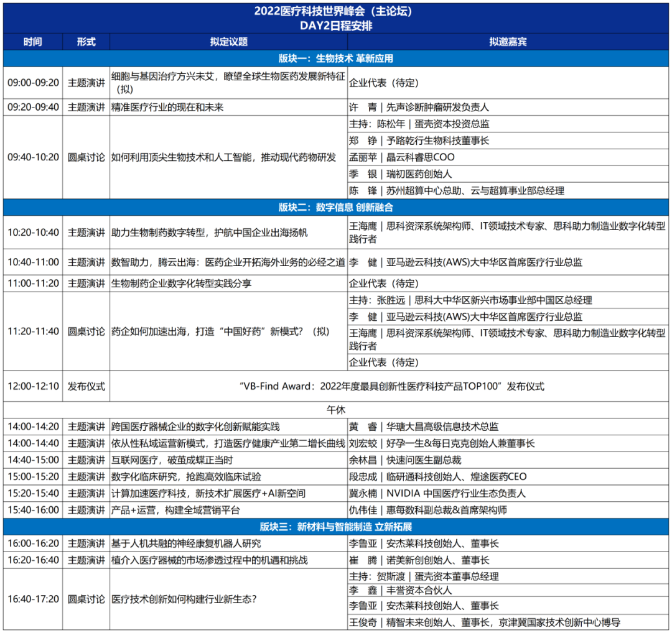Click the 拟定议题 column header
Viewport: 672px width, 633px height.
click(226, 42)
